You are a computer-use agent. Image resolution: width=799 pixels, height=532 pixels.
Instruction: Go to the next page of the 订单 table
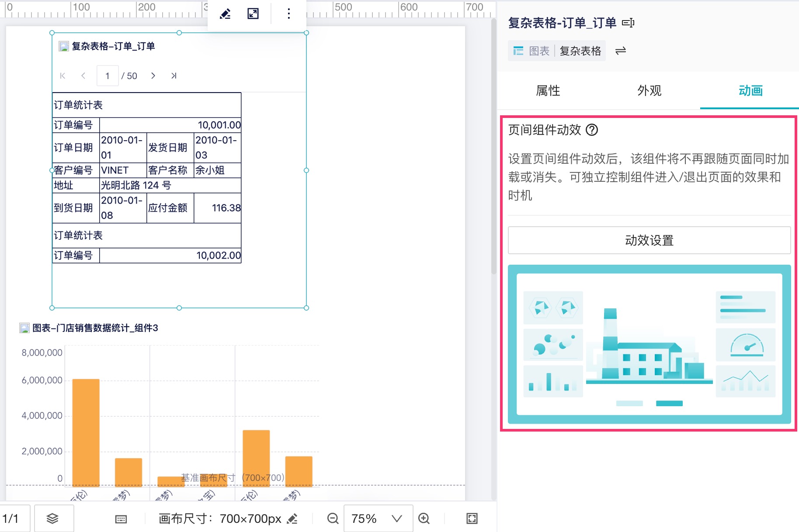[153, 75]
